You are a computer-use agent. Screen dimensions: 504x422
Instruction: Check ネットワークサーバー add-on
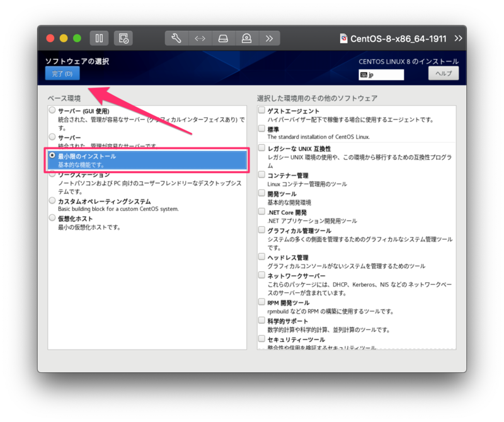click(x=261, y=275)
